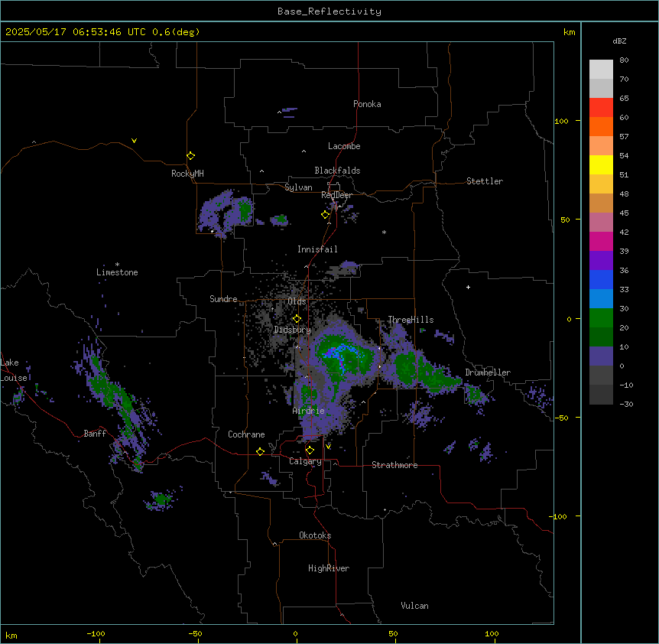Click the Stettler city label
Viewport: 659px width, 644px height.
click(x=485, y=181)
